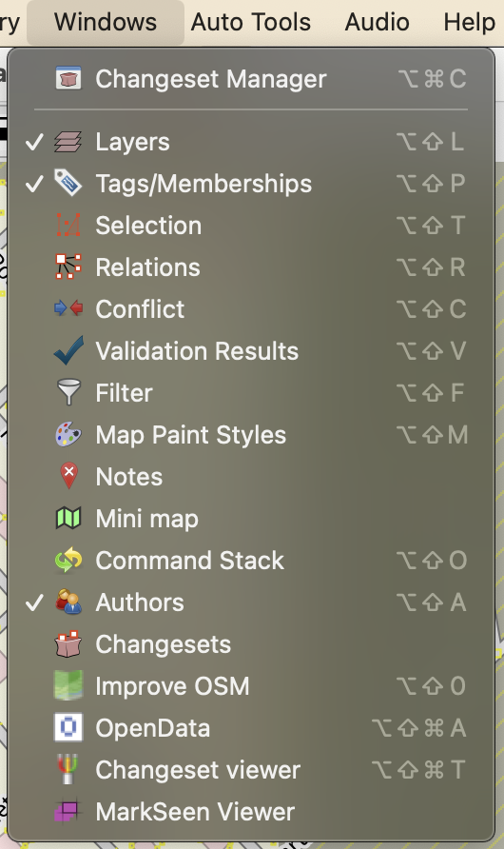The width and height of the screenshot is (504, 849).
Task: Click the Changeset viewer icon
Action: click(68, 769)
